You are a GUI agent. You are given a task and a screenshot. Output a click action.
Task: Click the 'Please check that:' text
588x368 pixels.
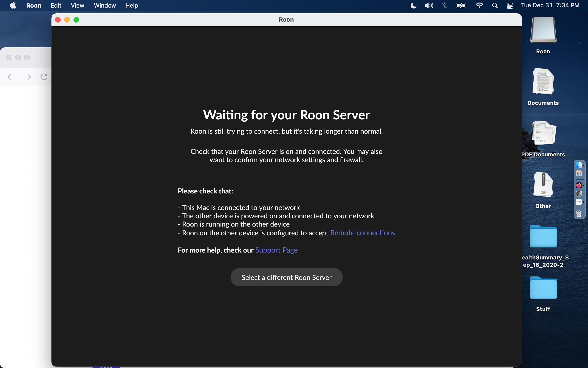coord(205,191)
